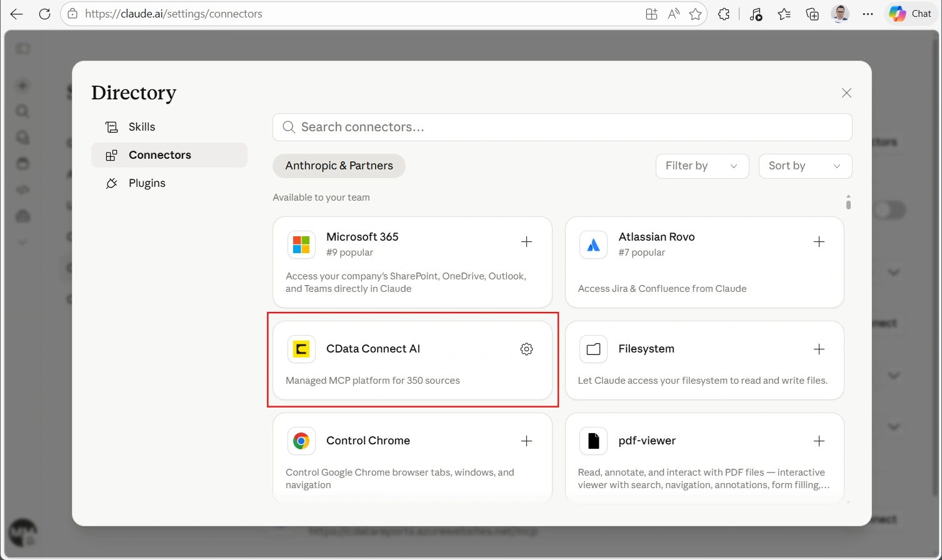942x560 pixels.
Task: Open the Microsoft 365 connector title
Action: coord(362,237)
